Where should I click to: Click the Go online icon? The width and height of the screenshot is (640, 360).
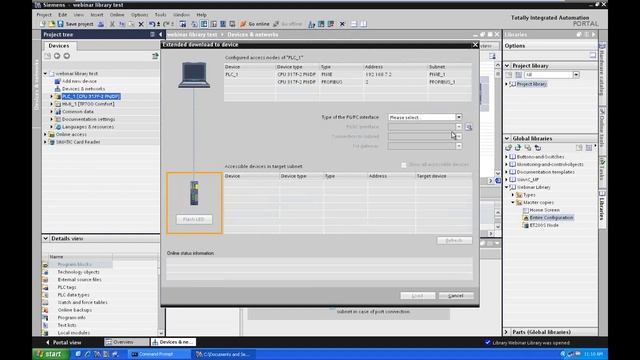(243, 24)
